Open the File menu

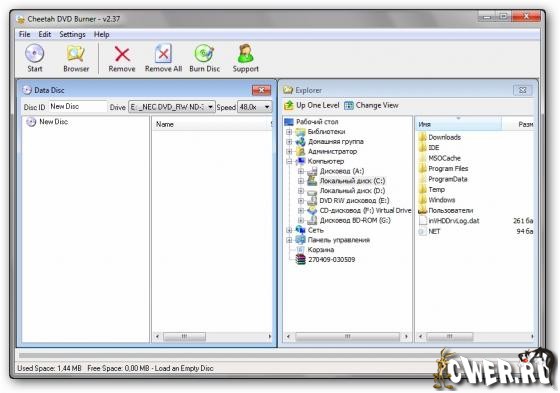tap(24, 34)
